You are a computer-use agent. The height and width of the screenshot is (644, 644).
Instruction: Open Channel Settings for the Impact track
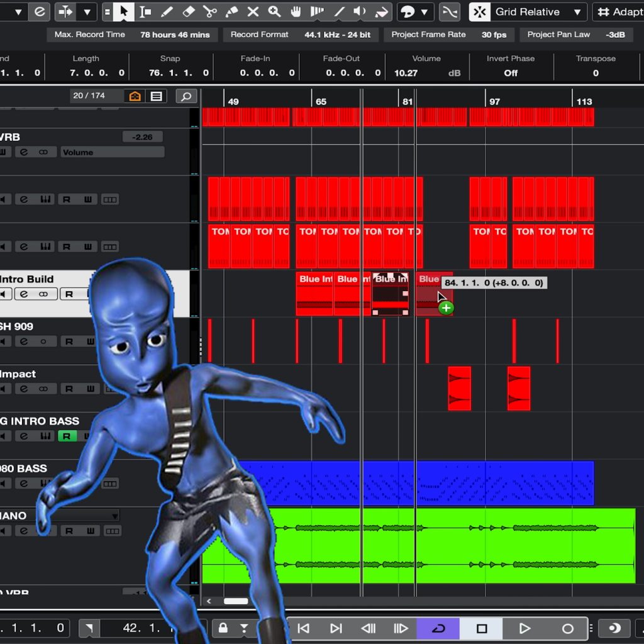(23, 389)
